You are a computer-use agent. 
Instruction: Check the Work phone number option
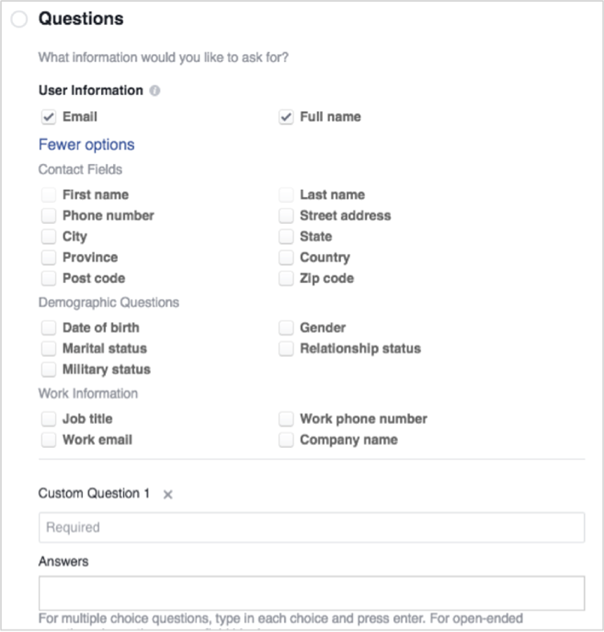(286, 419)
